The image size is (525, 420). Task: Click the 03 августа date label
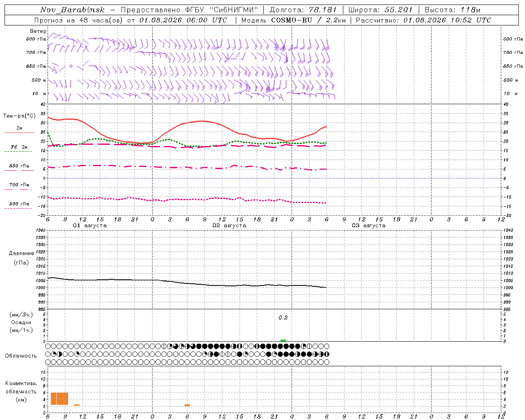coord(369,226)
